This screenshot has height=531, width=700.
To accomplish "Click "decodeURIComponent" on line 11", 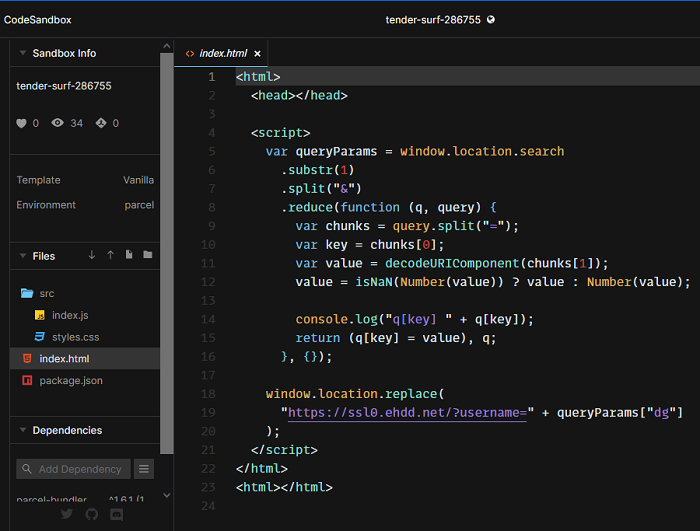I will click(452, 263).
